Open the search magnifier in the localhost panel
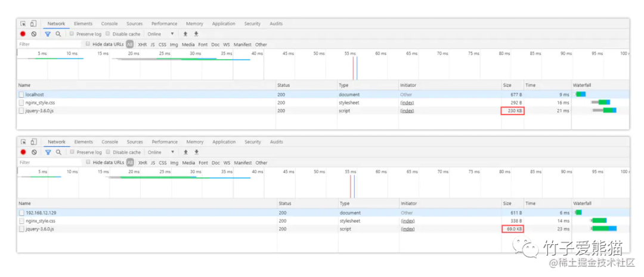Viewport: 644px width, 277px height. pyautogui.click(x=58, y=34)
